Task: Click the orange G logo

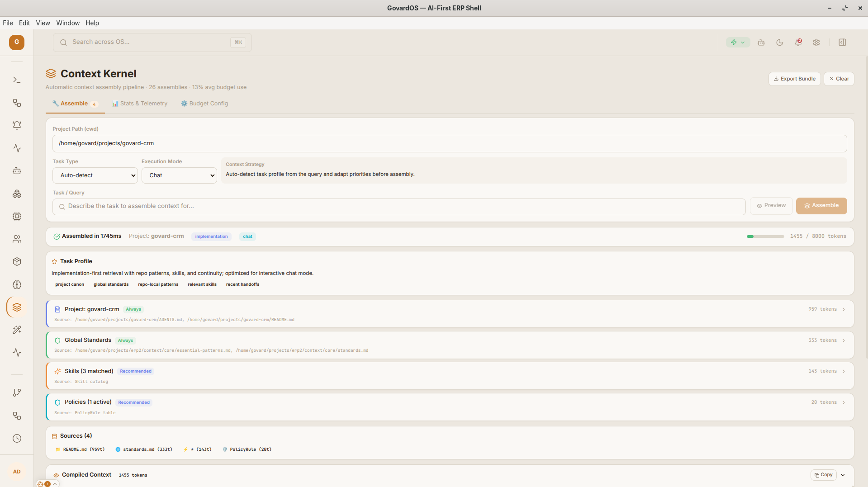Action: [x=17, y=42]
